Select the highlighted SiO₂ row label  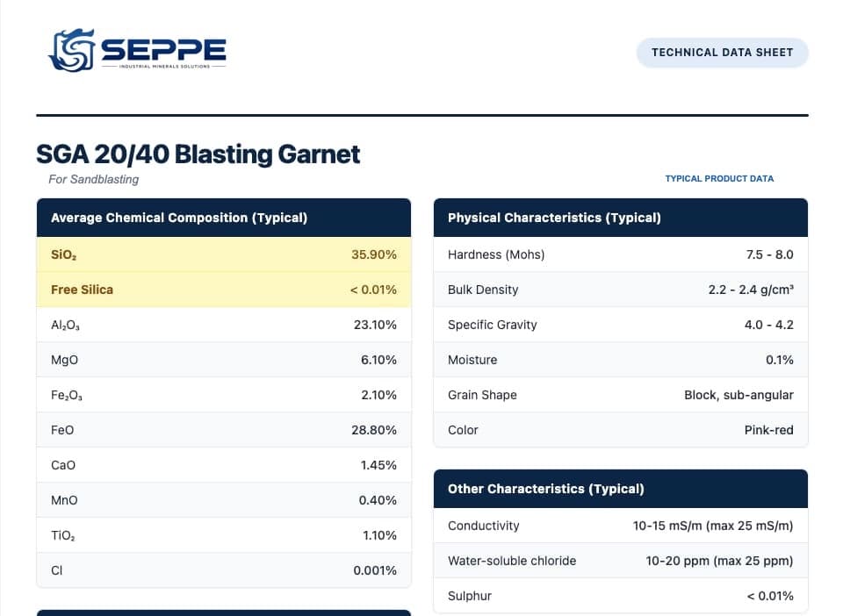[x=63, y=255]
